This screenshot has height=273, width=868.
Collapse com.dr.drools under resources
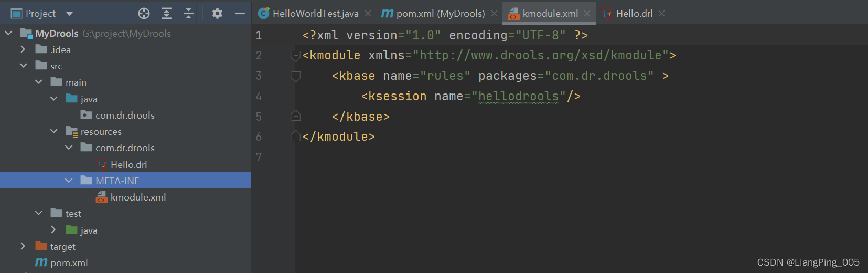point(69,148)
